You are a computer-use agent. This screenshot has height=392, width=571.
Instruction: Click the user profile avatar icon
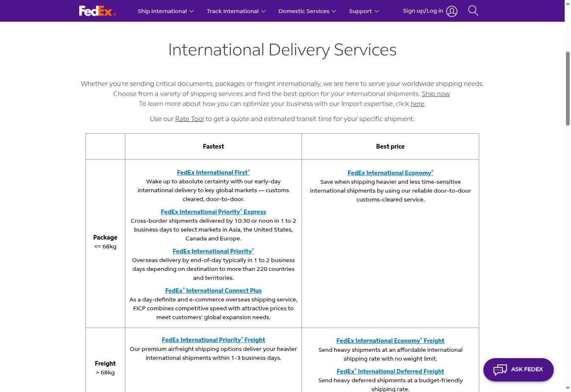(452, 11)
